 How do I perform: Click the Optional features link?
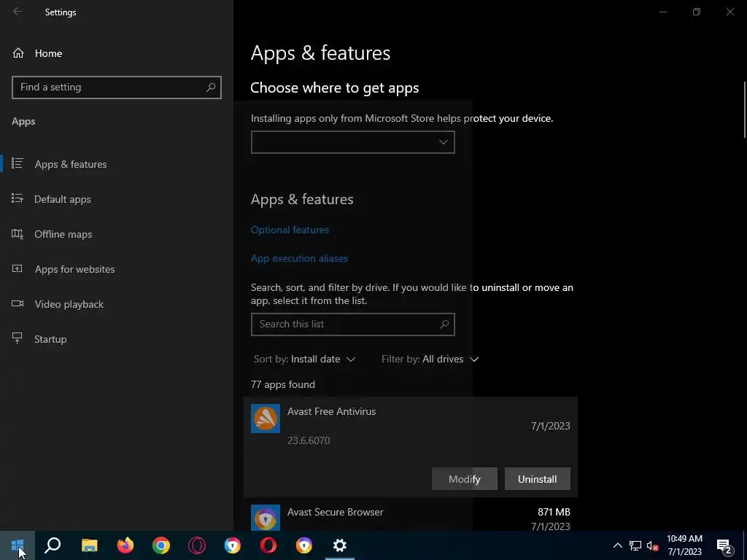click(290, 230)
